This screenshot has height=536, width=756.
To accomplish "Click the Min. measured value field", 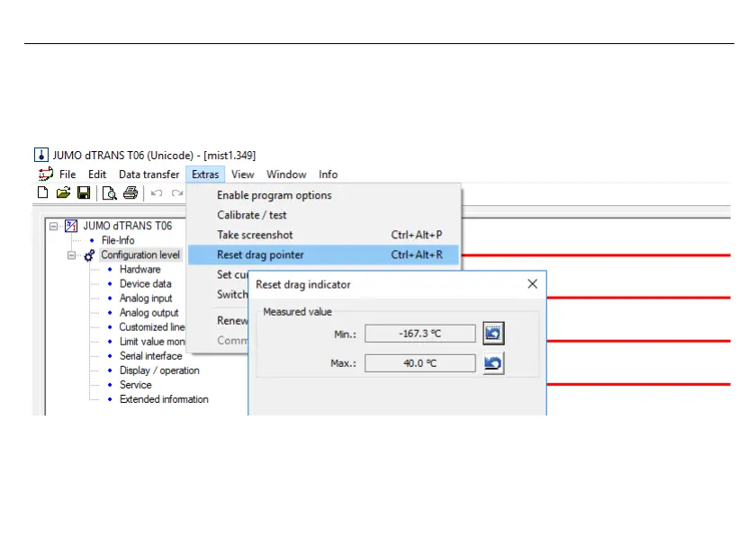I will tap(420, 334).
